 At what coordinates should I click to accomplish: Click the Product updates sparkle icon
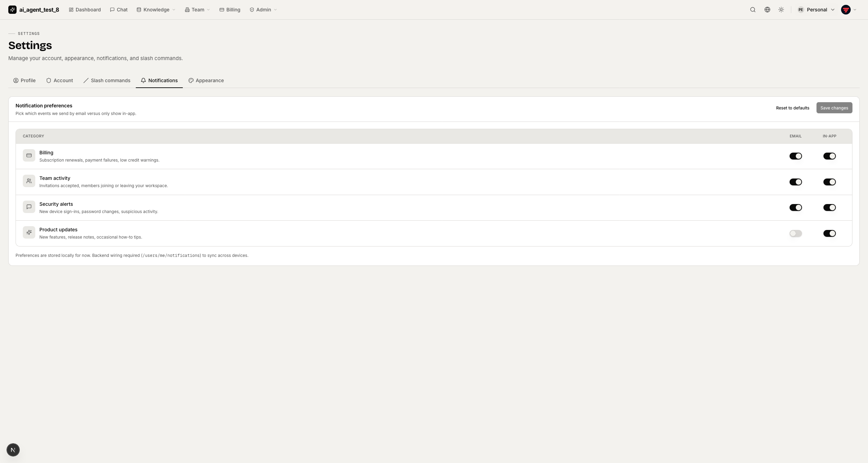tap(29, 232)
